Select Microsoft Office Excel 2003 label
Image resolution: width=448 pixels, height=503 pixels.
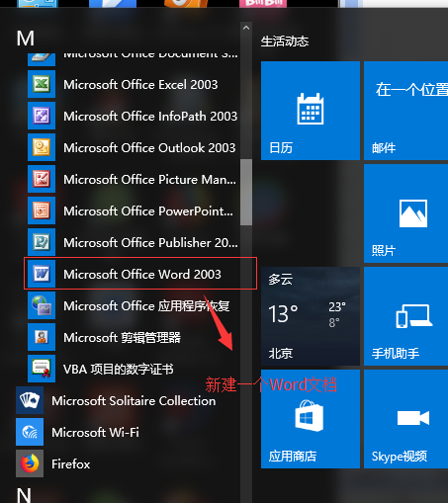click(140, 85)
